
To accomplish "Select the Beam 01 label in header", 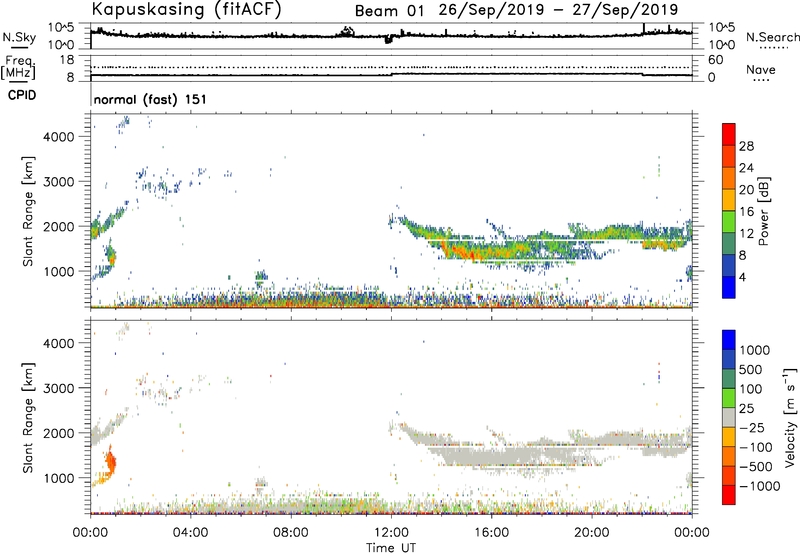I will pos(389,11).
